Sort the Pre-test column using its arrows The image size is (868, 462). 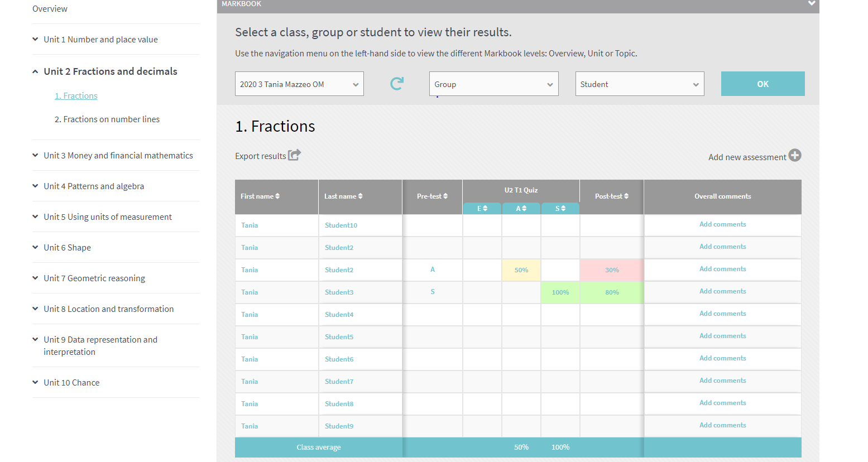[x=445, y=196]
